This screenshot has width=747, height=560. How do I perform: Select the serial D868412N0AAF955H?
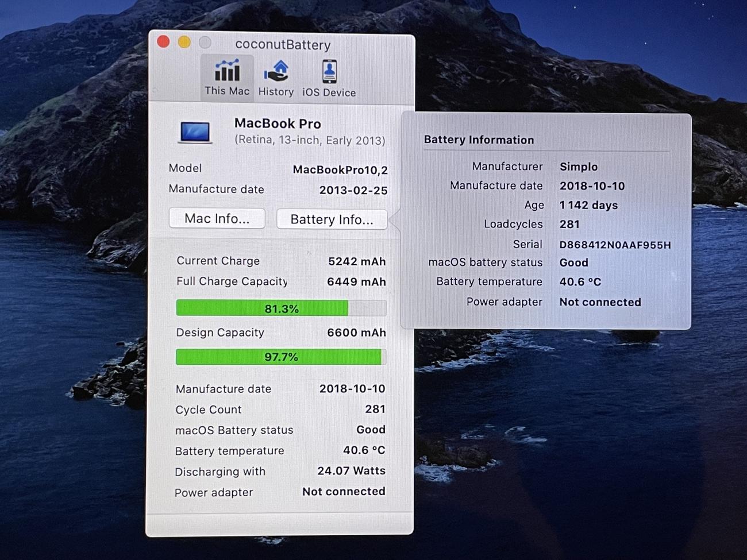[x=615, y=245]
